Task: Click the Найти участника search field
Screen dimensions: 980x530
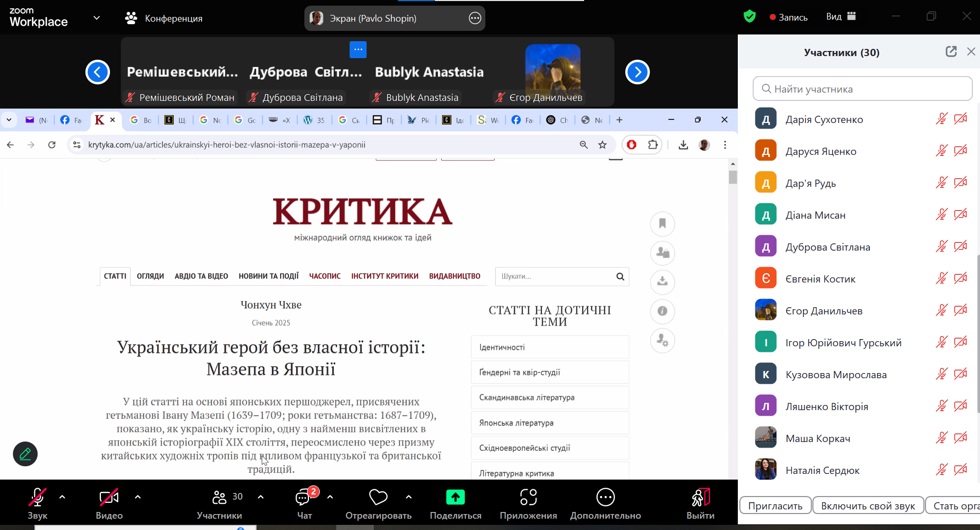Action: coord(862,89)
